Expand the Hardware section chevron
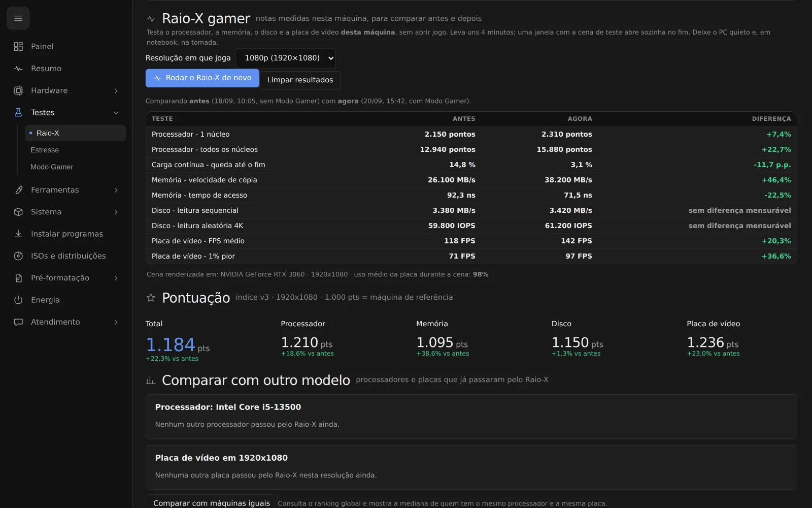This screenshot has width=812, height=508. [x=116, y=90]
